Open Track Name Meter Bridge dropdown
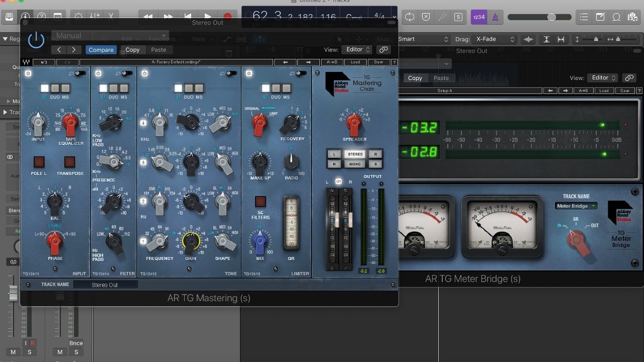This screenshot has height=362, width=644. click(x=577, y=206)
